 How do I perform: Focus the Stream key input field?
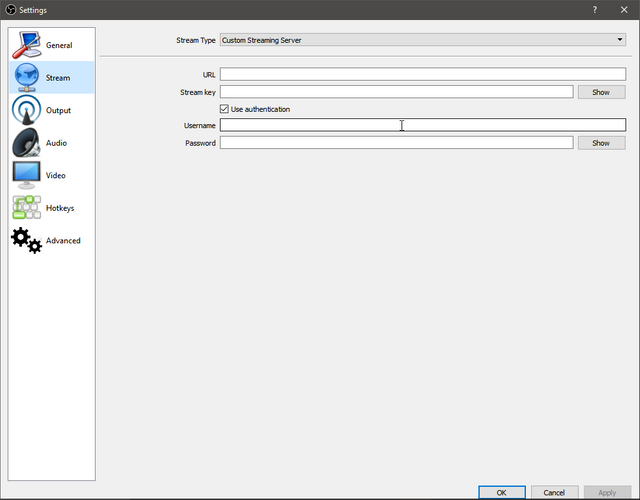pos(397,92)
